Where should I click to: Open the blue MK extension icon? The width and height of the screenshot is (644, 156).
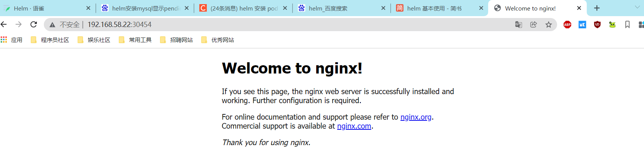coord(582,25)
